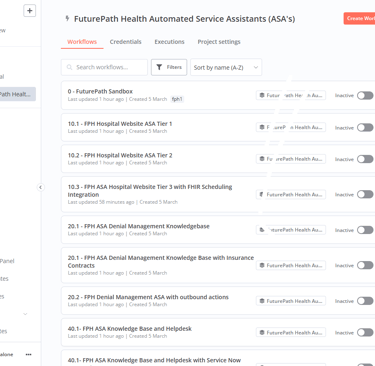Switch to the Workflows tab

point(82,42)
